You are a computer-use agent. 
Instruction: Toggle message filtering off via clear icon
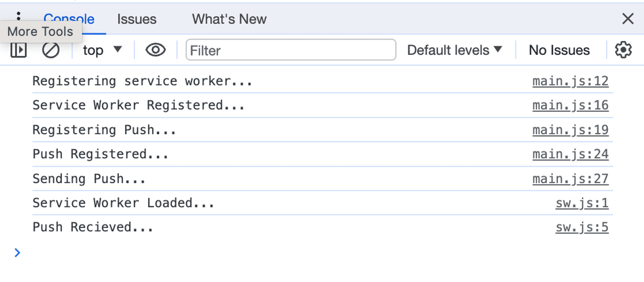coord(51,50)
